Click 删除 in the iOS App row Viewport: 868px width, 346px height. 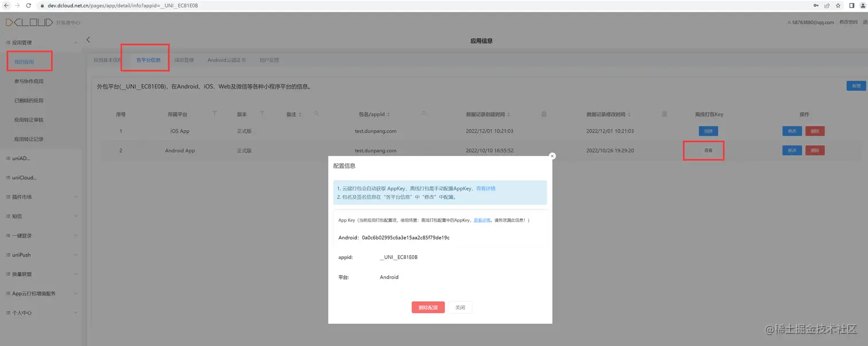pyautogui.click(x=815, y=131)
